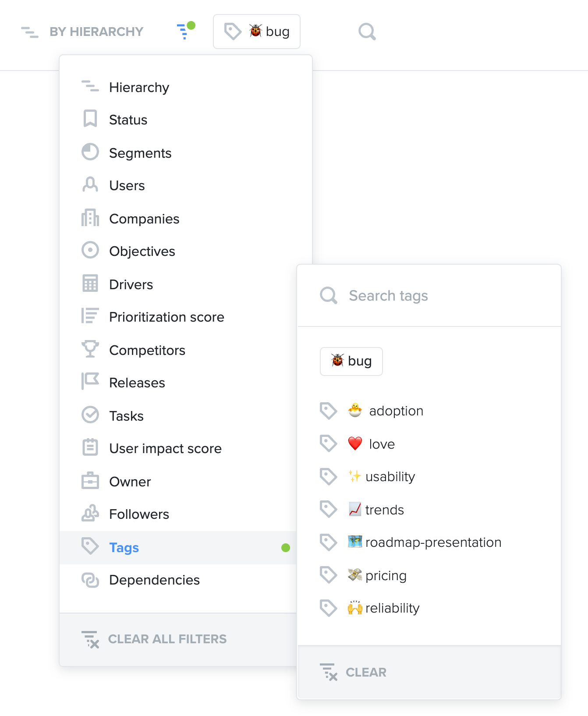Open the BY HIERARCHY grouping dropdown
Screen dimensions: 588x716
(x=82, y=32)
